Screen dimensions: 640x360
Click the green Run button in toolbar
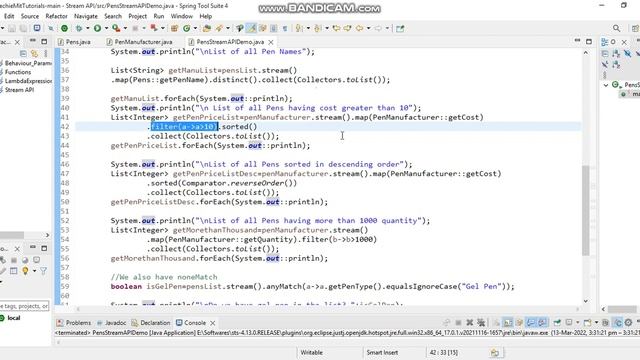click(98, 28)
